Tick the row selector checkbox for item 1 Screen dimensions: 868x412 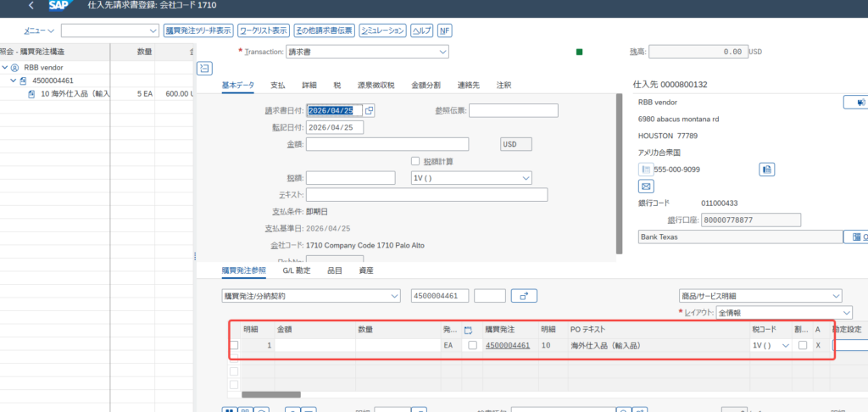(234, 345)
